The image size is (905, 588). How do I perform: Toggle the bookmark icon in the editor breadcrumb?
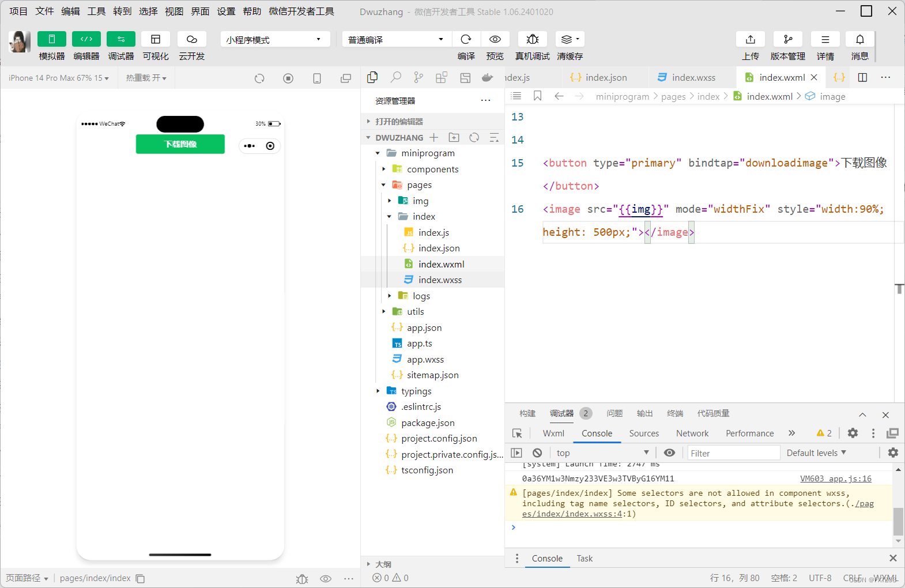point(537,96)
